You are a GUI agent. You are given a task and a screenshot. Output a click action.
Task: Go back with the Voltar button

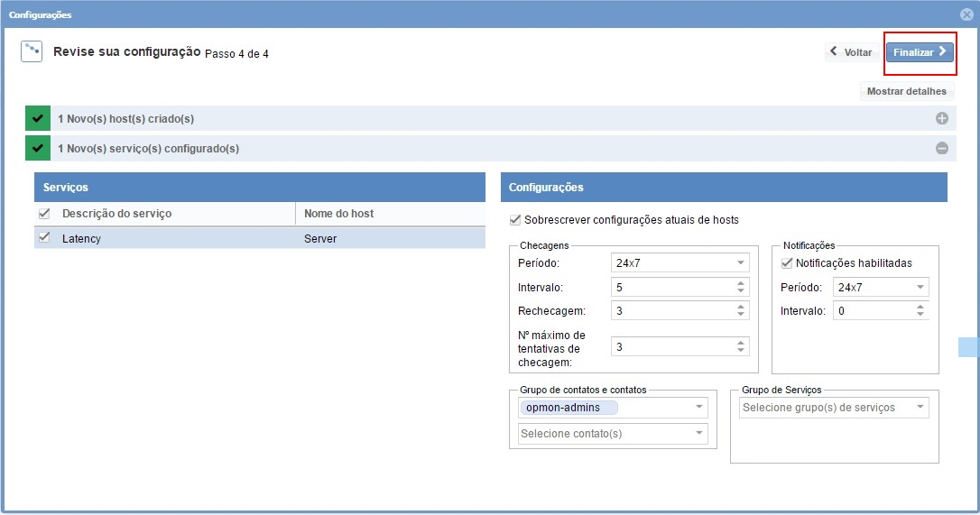pyautogui.click(x=851, y=52)
